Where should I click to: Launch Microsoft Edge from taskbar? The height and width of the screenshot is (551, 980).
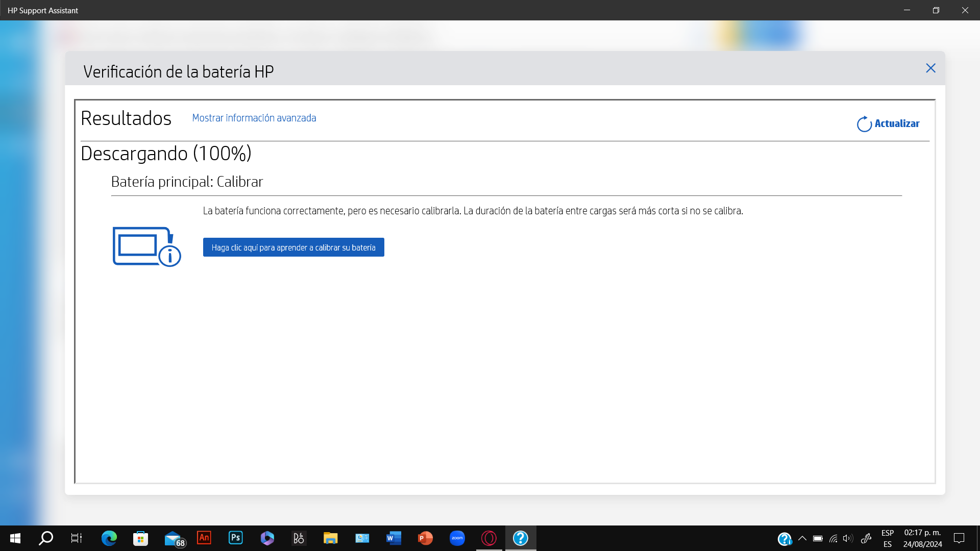[109, 538]
